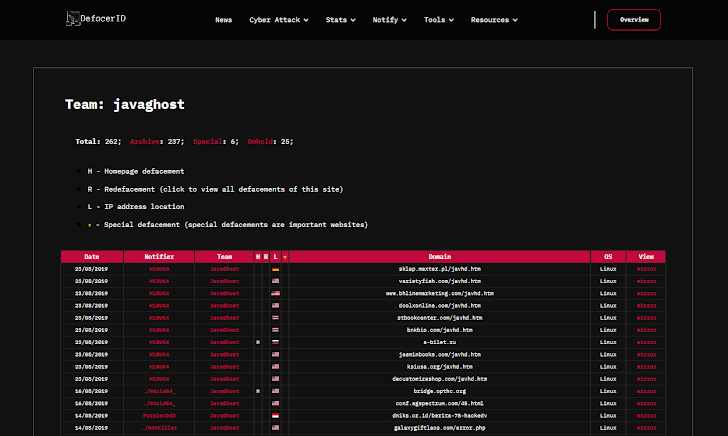Open mirror link for varietyfish.com
The height and width of the screenshot is (436, 728).
pyautogui.click(x=646, y=281)
